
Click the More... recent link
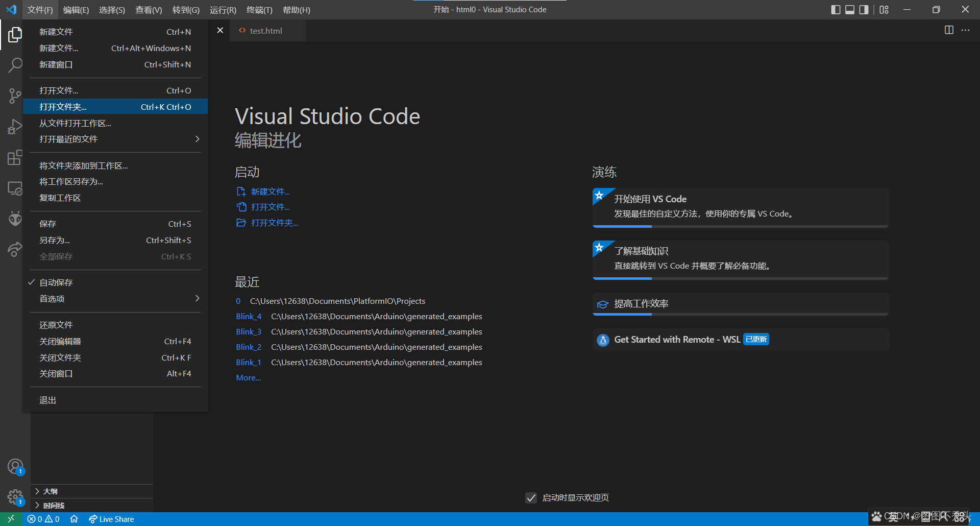(248, 377)
